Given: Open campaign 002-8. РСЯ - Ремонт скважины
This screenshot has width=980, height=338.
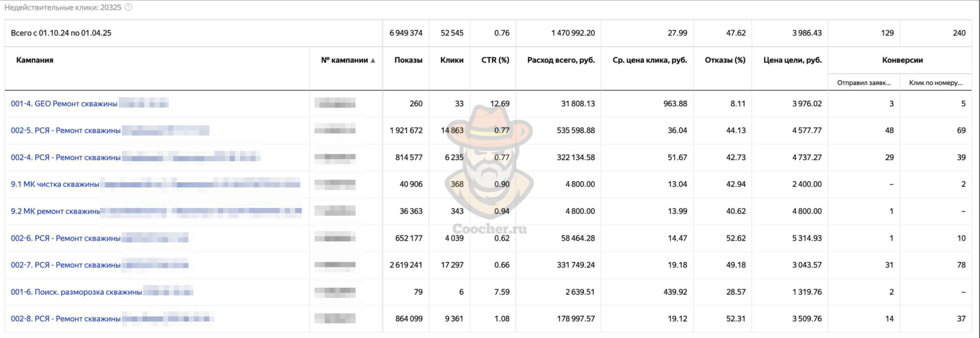Looking at the screenshot, I should [x=65, y=319].
